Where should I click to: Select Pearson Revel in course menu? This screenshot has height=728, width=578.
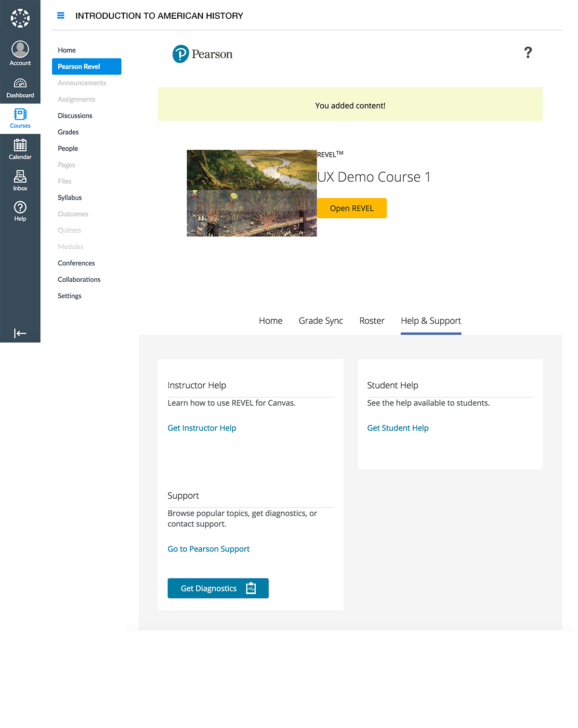pos(87,66)
